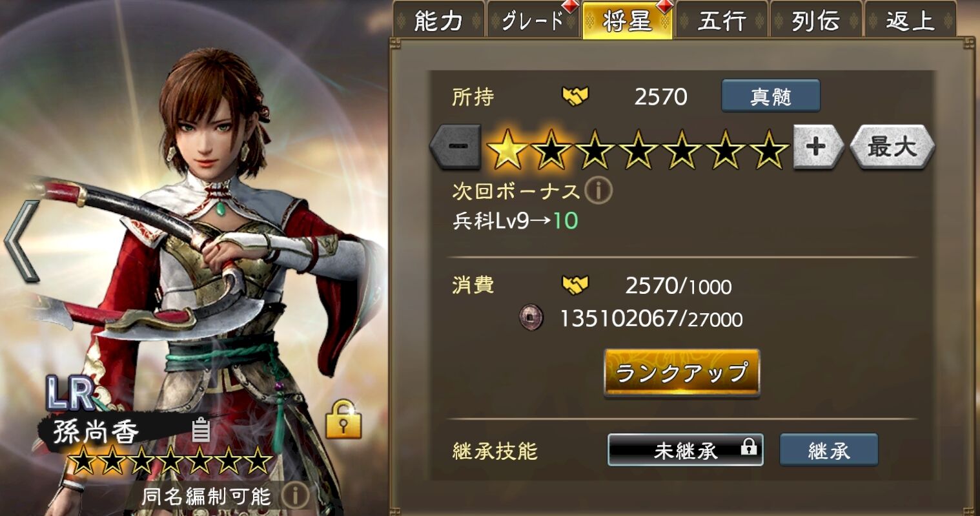Increase star rank with plus button
980x516 pixels.
[x=818, y=147]
